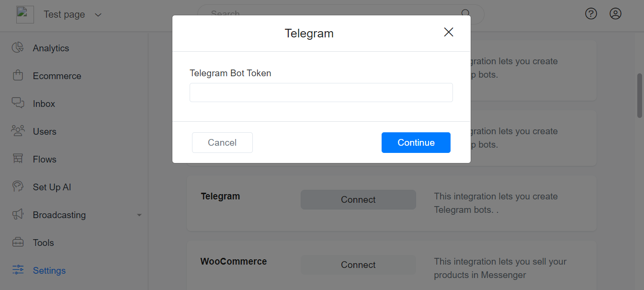Open Inbox via chat bubbles icon

[18, 103]
